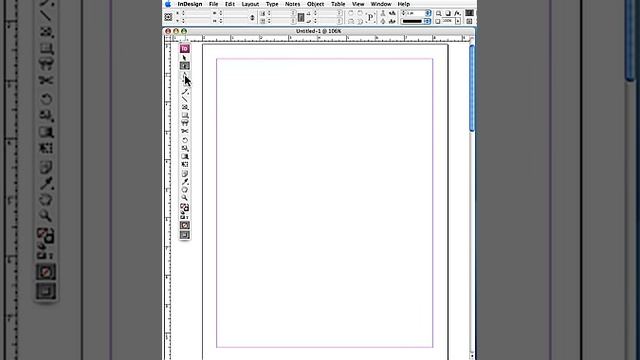Open the Notes menu

click(x=292, y=4)
